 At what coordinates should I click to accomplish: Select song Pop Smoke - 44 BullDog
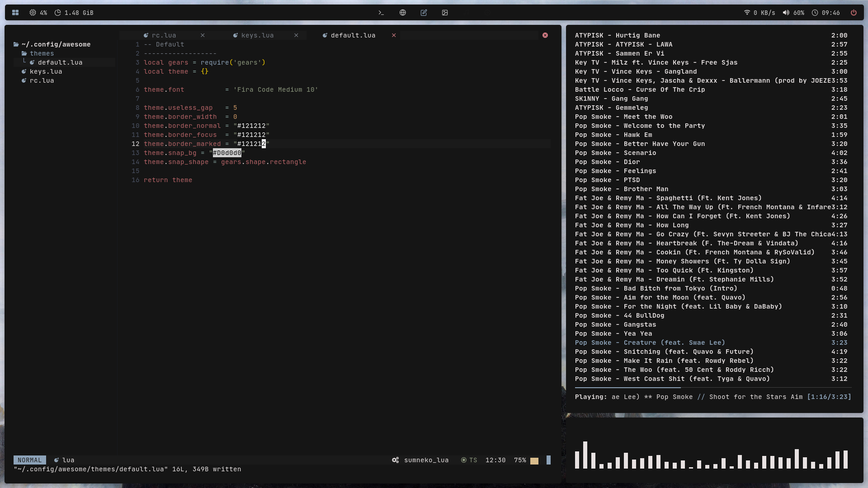(711, 315)
